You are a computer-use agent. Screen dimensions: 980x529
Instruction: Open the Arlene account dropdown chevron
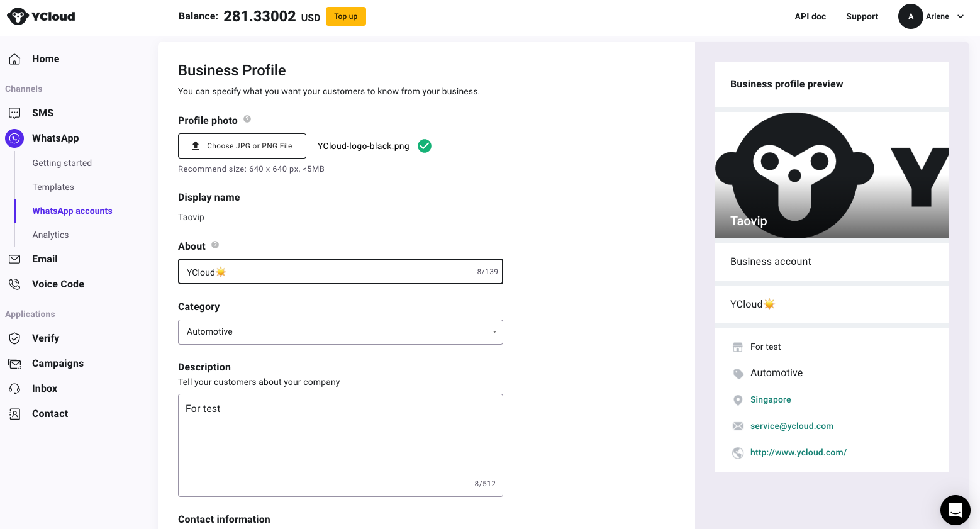point(961,16)
